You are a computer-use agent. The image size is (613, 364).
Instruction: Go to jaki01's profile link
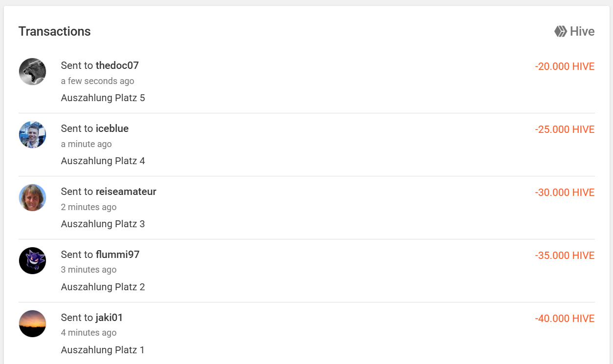click(x=109, y=318)
